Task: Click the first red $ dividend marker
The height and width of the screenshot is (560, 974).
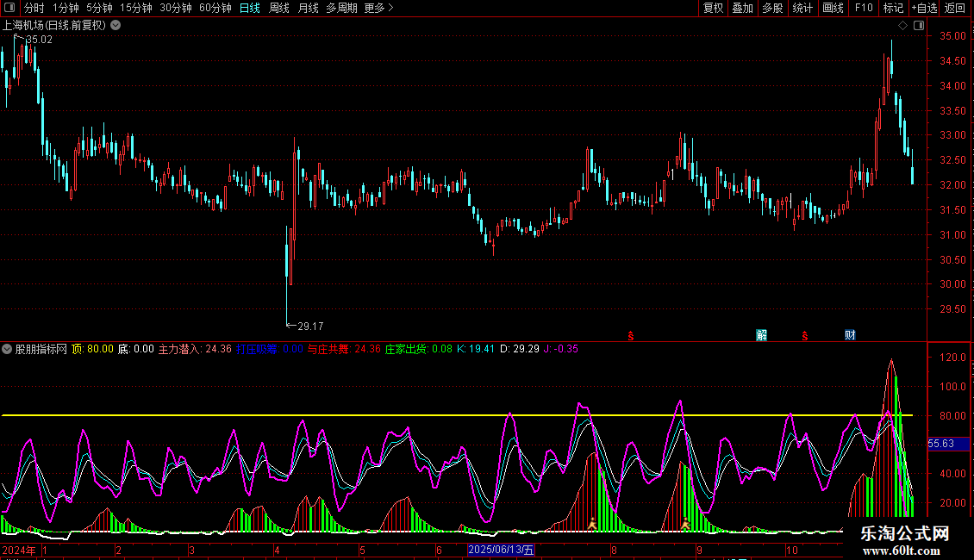Action: (x=631, y=335)
